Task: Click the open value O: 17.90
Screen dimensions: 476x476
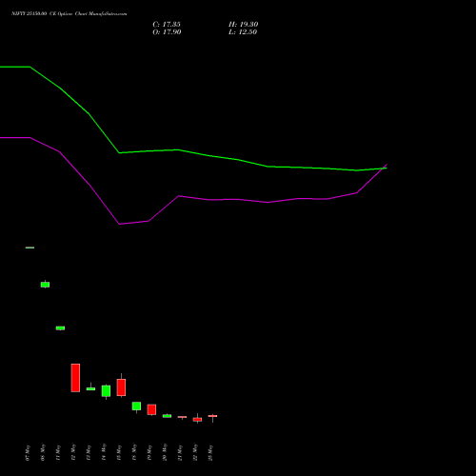Action: point(167,32)
